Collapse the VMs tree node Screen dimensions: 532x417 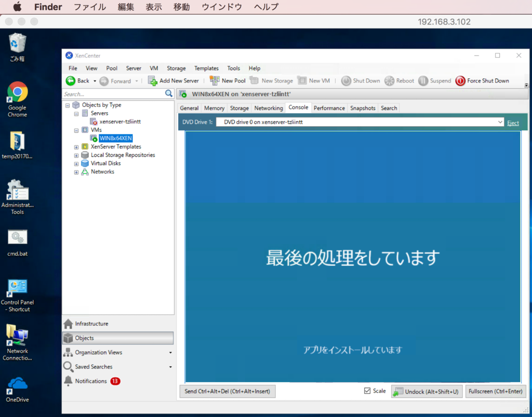tap(76, 130)
